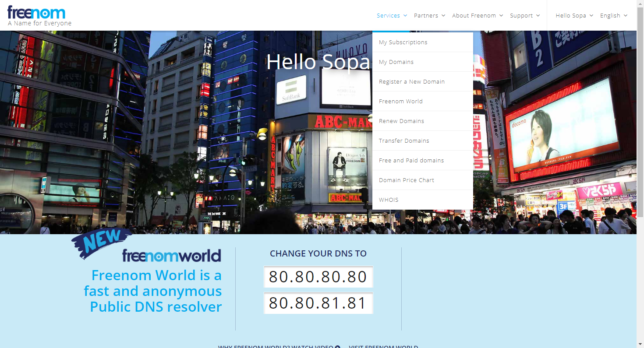The image size is (644, 348).
Task: Open Freenom World menu entry
Action: 423,101
